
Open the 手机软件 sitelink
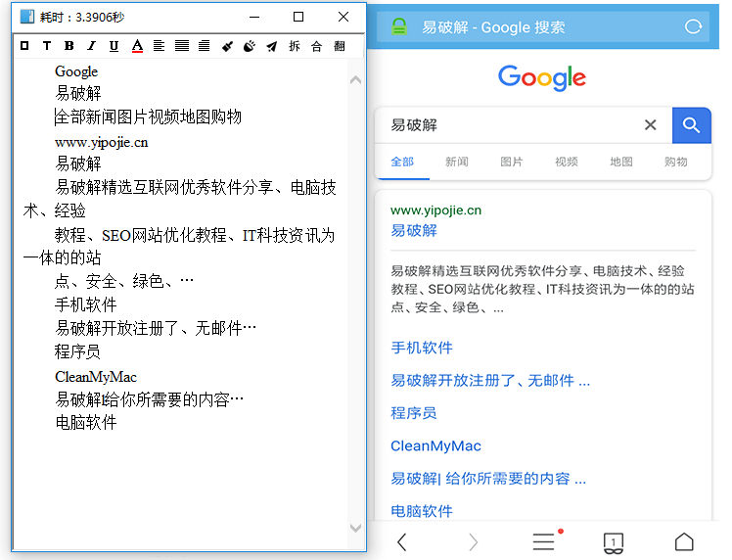point(422,348)
